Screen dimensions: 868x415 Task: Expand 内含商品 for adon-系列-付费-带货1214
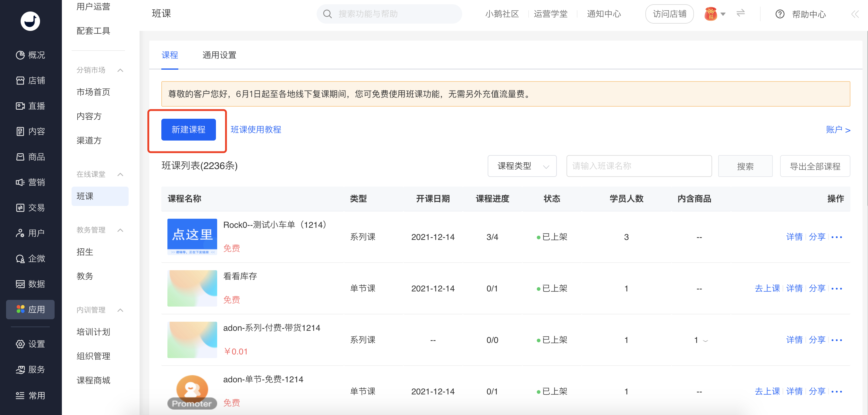pyautogui.click(x=705, y=340)
